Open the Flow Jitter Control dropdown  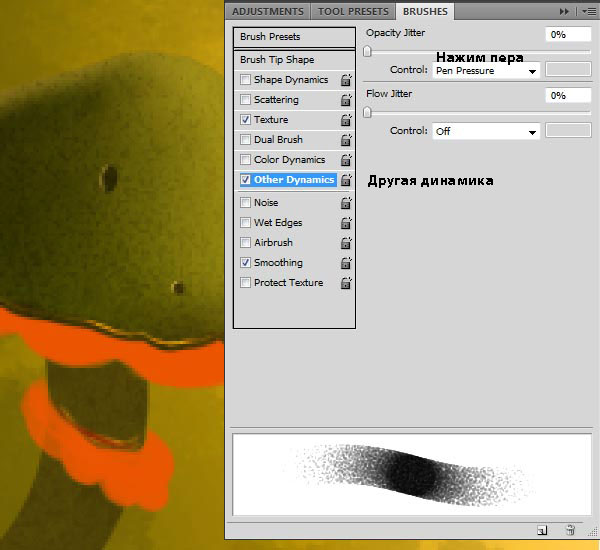[486, 131]
